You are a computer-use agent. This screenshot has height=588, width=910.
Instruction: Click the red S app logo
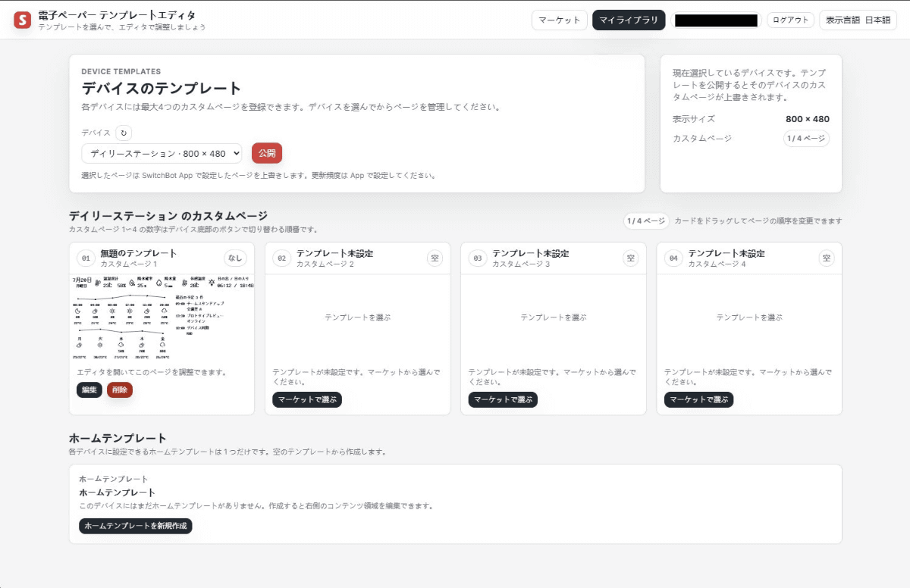[23, 20]
